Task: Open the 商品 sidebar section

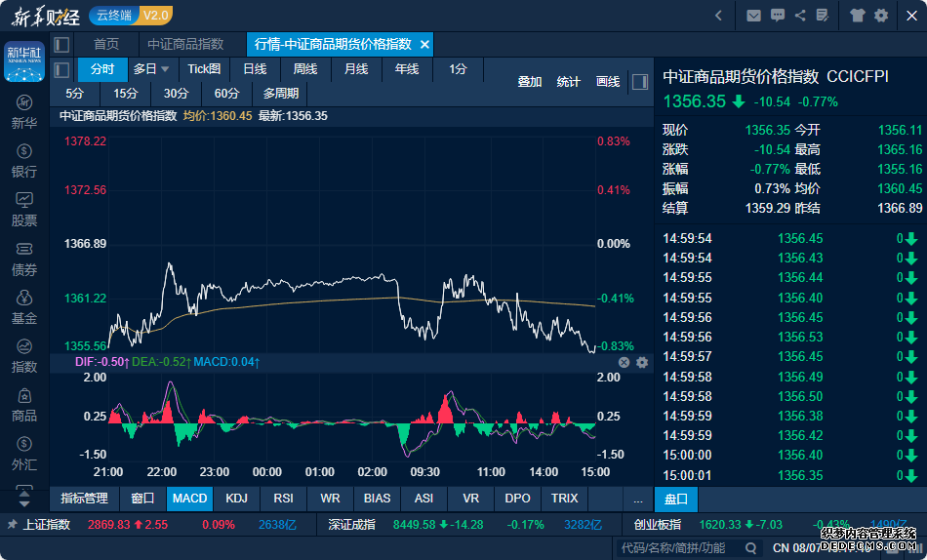Action: pos(24,405)
